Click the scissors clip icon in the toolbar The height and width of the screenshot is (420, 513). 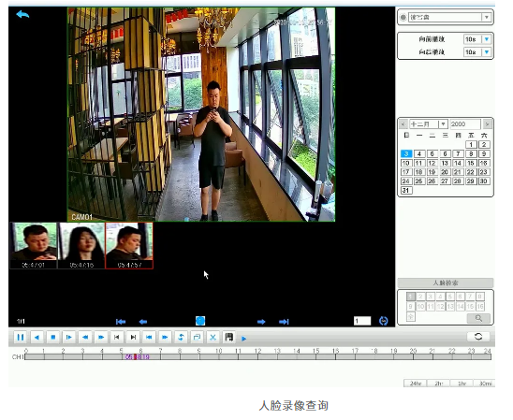pos(213,337)
